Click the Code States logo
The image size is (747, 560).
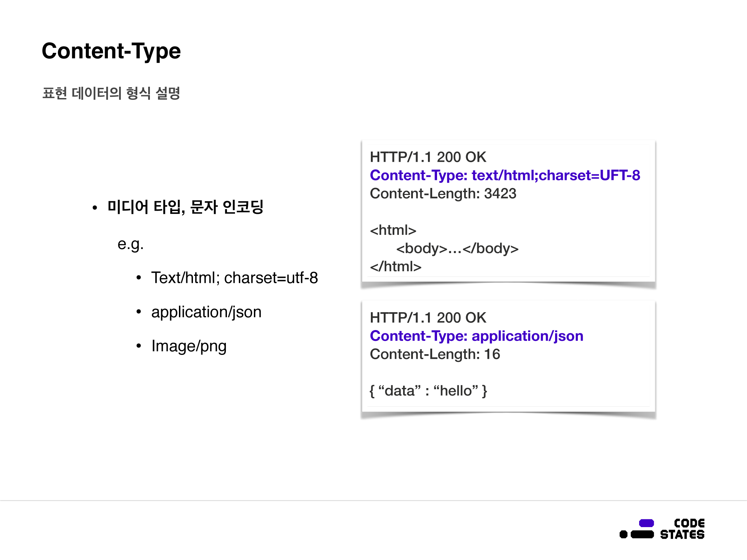tap(662, 529)
